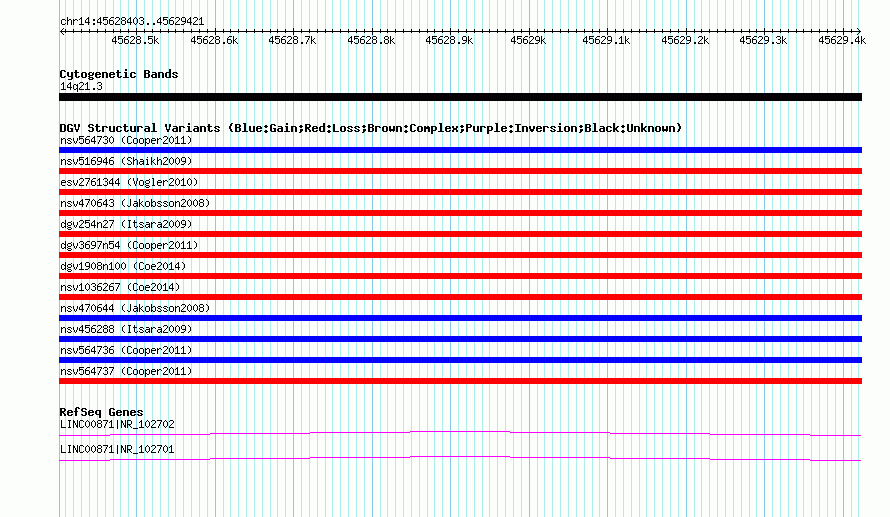Click the nsv564737 (Cooper2011) label
Image resolution: width=890 pixels, height=517 pixels.
coord(126,371)
